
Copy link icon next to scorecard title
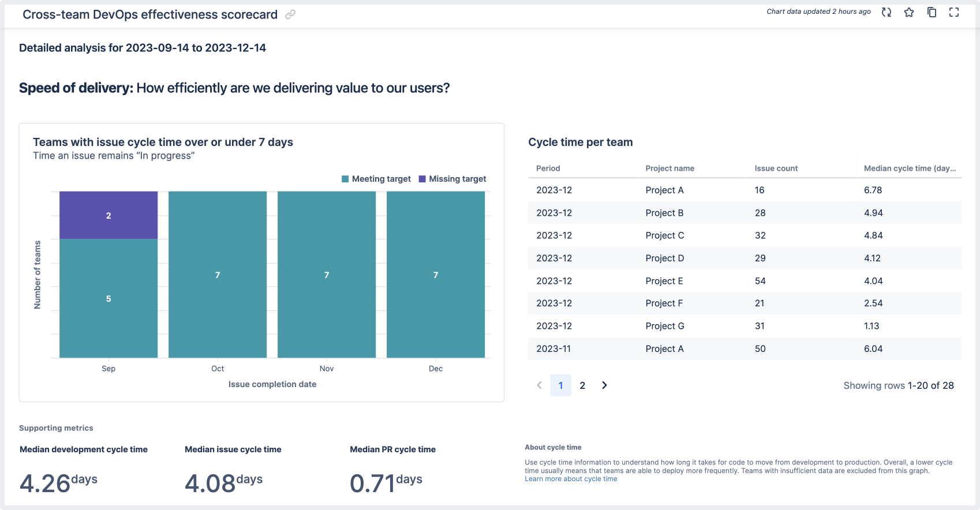point(290,14)
